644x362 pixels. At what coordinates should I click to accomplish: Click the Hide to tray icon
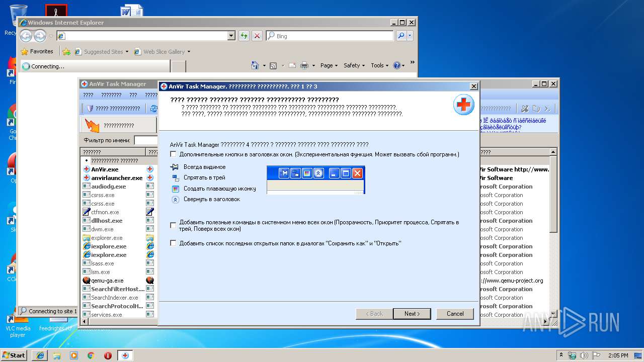(176, 177)
